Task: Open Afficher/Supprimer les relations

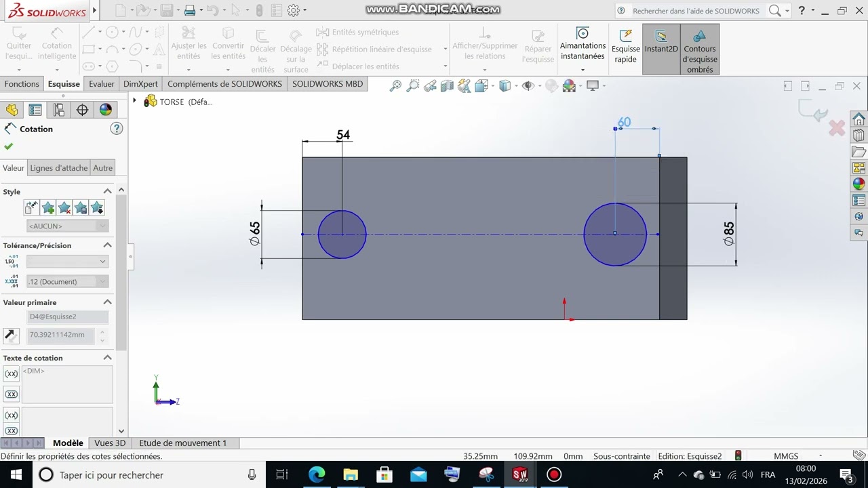Action: point(485,45)
